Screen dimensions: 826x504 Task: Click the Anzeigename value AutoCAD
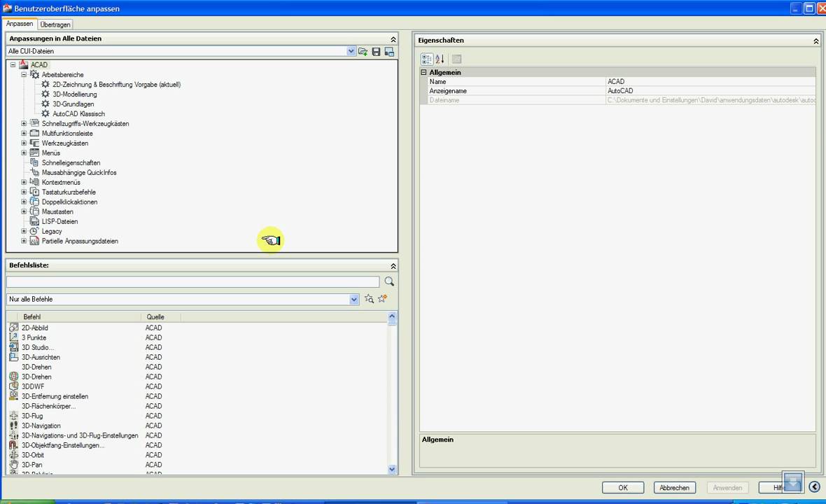point(711,90)
